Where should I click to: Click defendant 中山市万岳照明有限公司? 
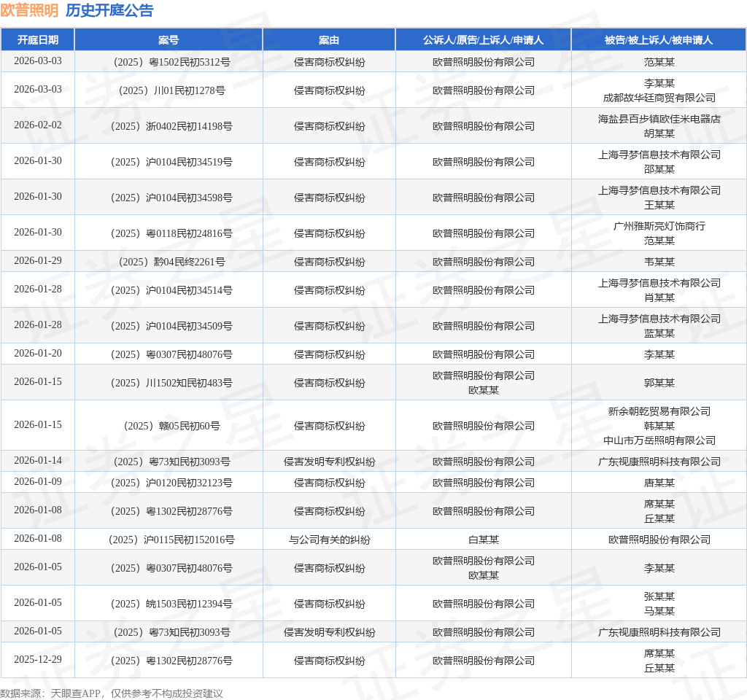(x=659, y=440)
